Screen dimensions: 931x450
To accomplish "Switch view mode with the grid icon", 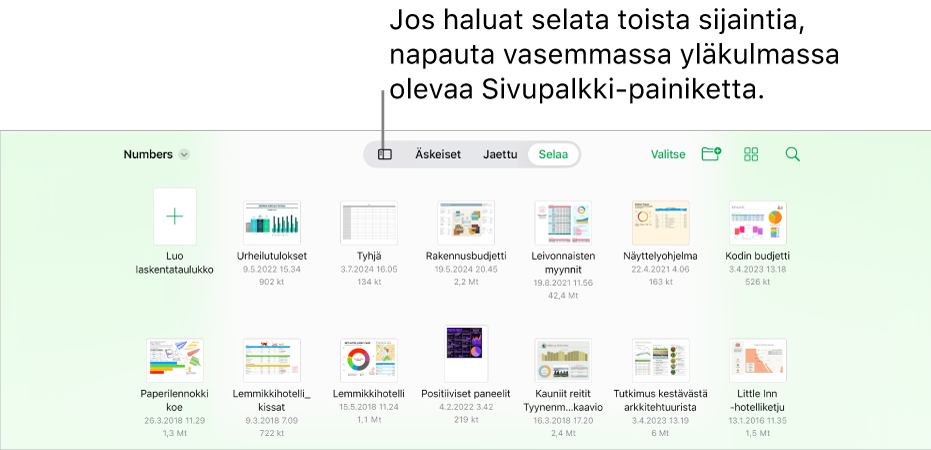I will coord(751,154).
